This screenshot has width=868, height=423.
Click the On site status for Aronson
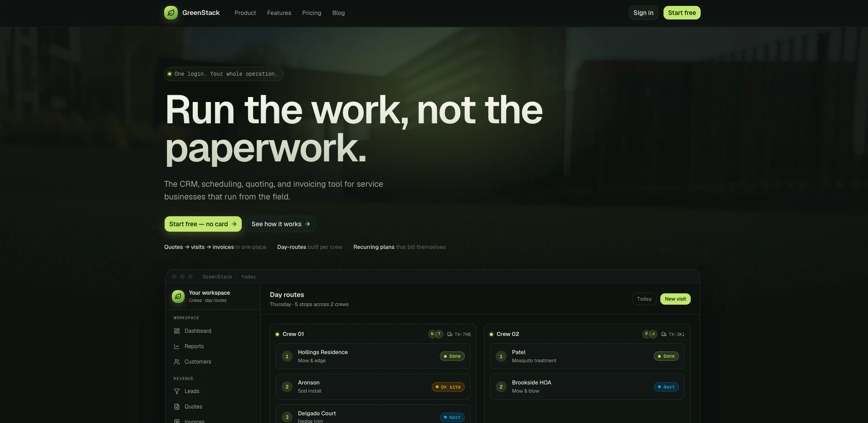tap(448, 387)
